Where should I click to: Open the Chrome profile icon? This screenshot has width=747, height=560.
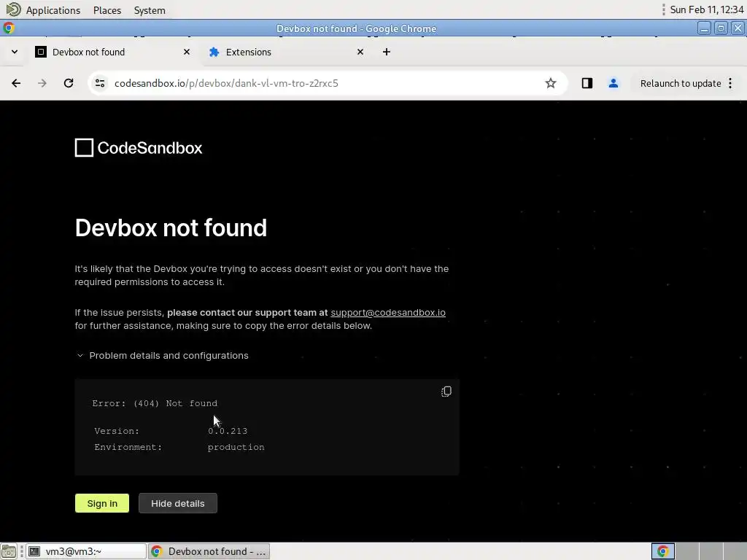coord(613,83)
